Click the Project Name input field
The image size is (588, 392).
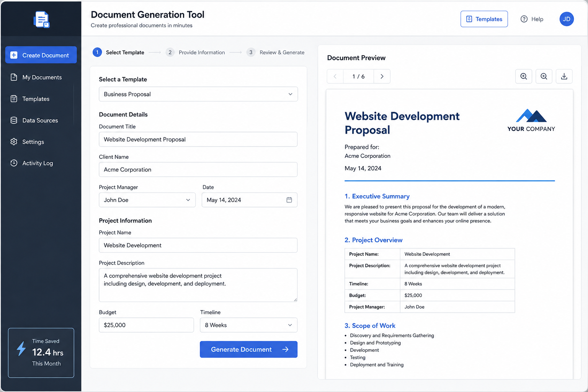click(x=198, y=245)
